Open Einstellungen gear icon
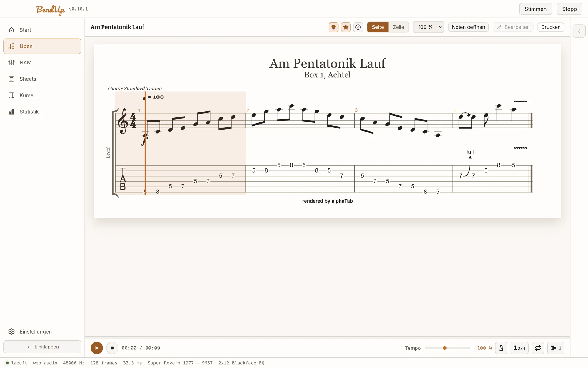The height and width of the screenshot is (368, 588). [11, 331]
